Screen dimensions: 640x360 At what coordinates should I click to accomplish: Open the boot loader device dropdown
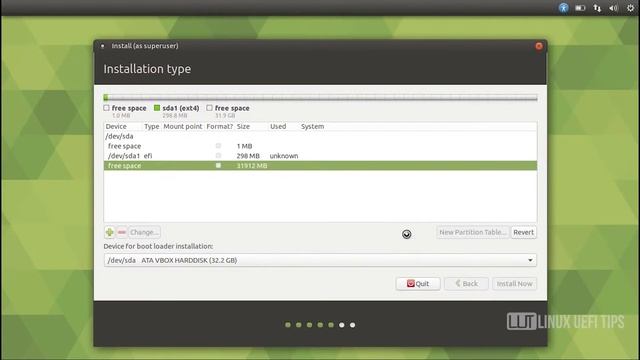[x=320, y=260]
